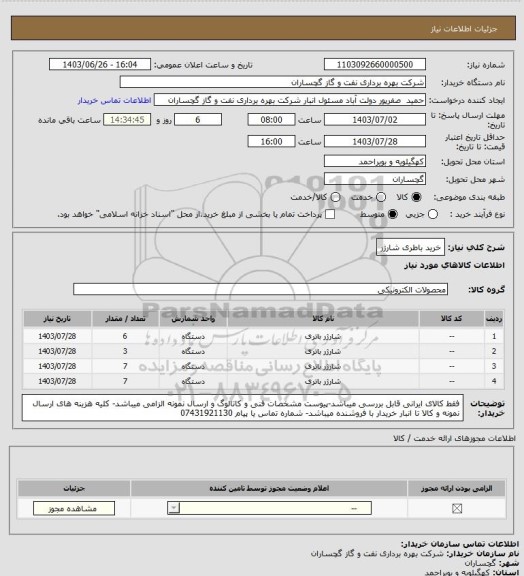524x576 pixels.
Task: Click quantity 6 in row 1
Action: 125,336
